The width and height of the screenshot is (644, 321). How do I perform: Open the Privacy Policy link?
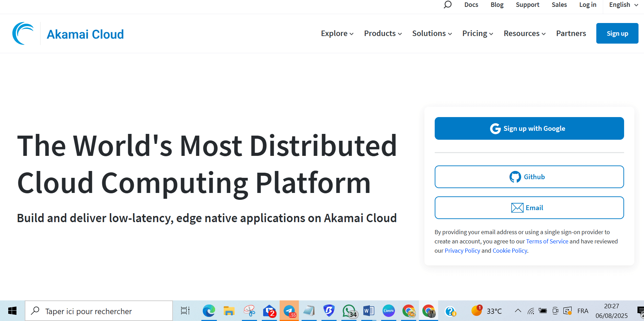tap(462, 251)
